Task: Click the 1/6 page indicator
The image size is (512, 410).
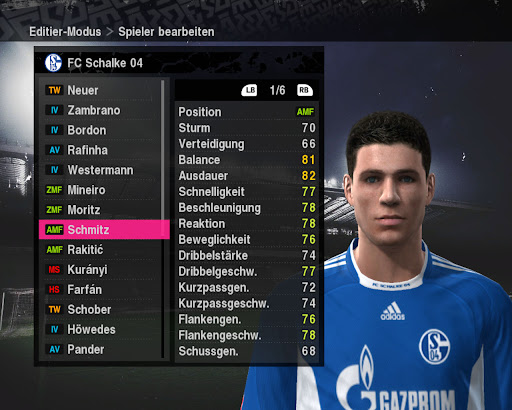Action: tap(277, 90)
